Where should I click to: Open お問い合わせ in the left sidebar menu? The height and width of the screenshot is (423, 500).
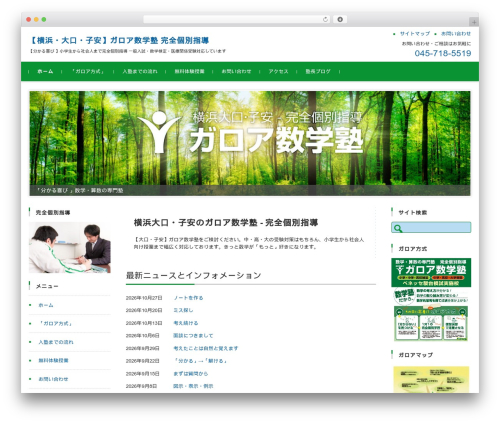53,379
